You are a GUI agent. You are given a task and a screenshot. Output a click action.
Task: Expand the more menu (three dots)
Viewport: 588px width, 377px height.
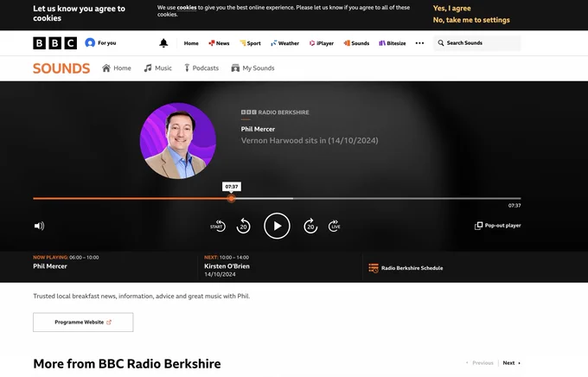coord(419,43)
